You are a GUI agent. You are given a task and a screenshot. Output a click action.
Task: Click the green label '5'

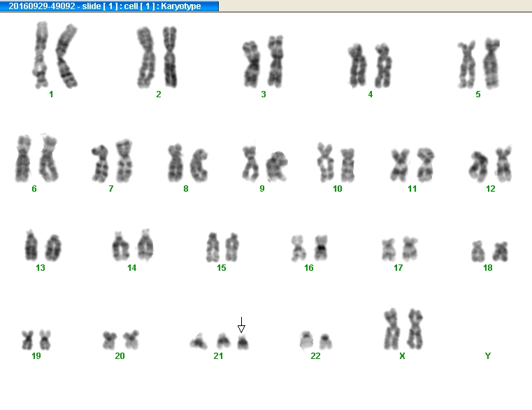click(478, 94)
